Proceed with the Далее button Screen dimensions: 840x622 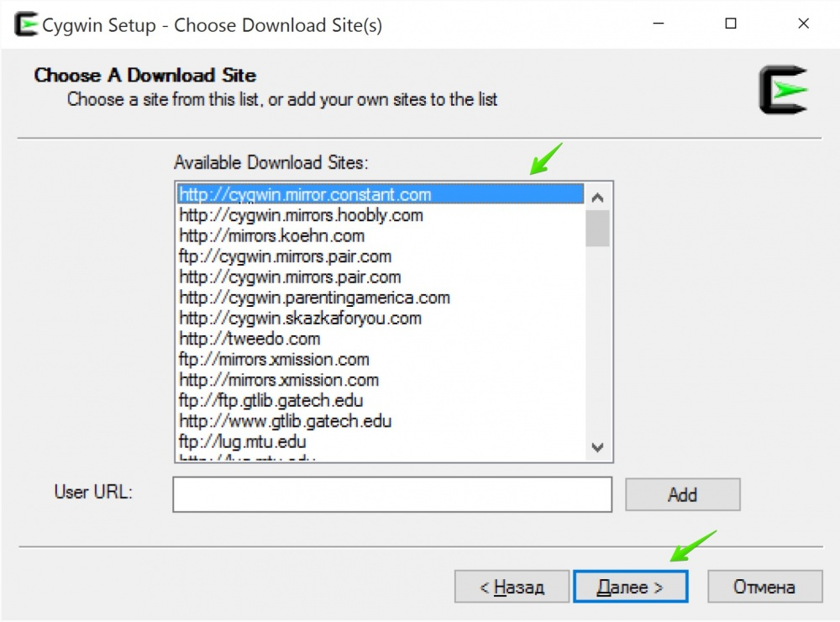pyautogui.click(x=631, y=587)
